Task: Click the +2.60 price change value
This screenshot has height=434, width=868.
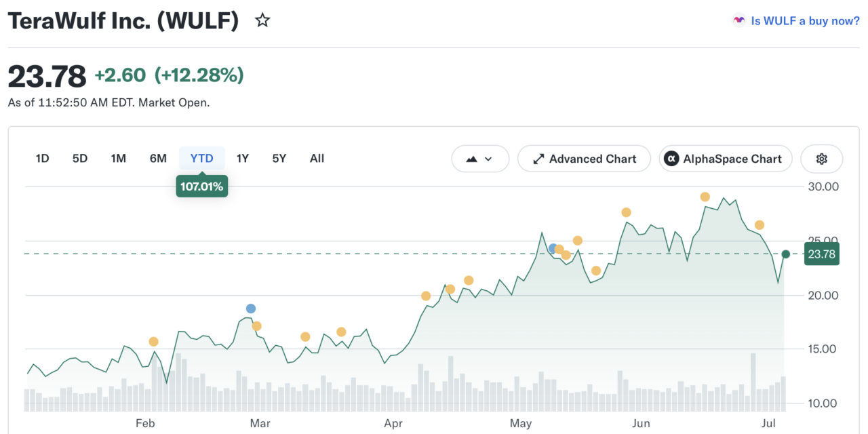Action: point(120,75)
